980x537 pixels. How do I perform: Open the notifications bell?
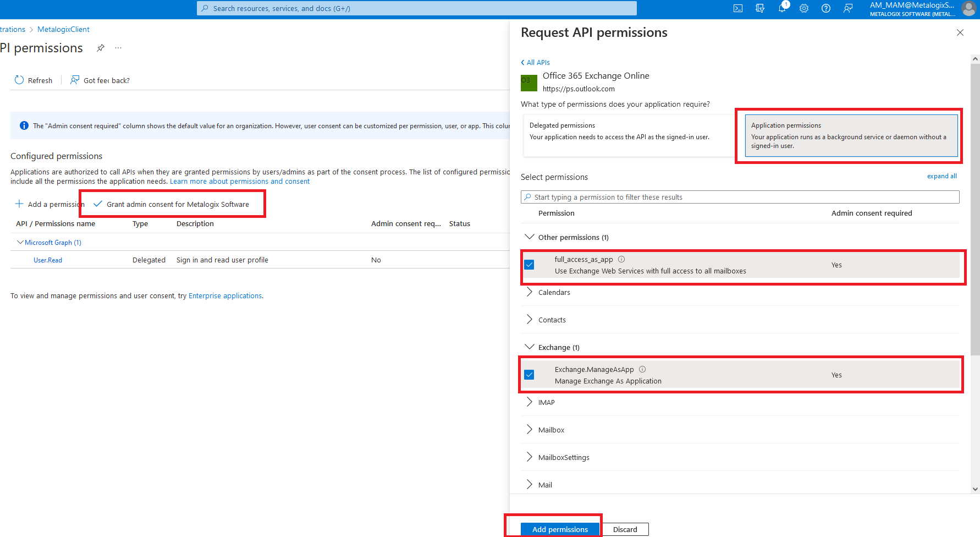(x=782, y=8)
